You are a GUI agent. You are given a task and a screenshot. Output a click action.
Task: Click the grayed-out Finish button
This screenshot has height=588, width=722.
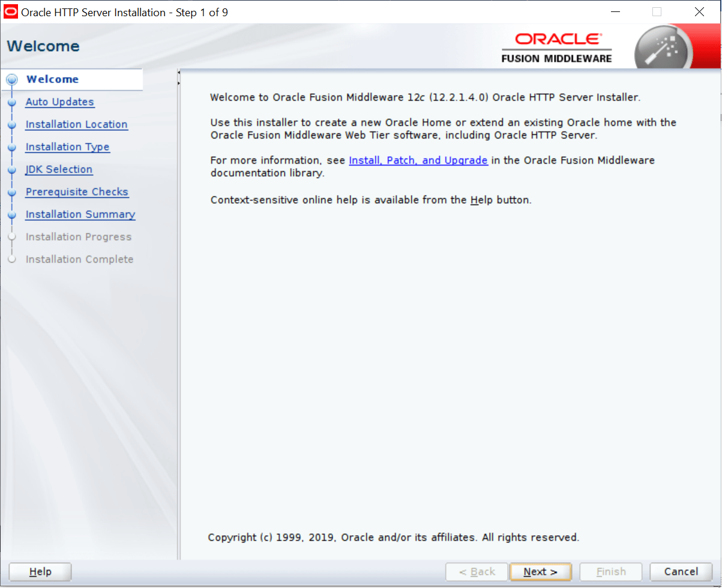tap(610, 571)
